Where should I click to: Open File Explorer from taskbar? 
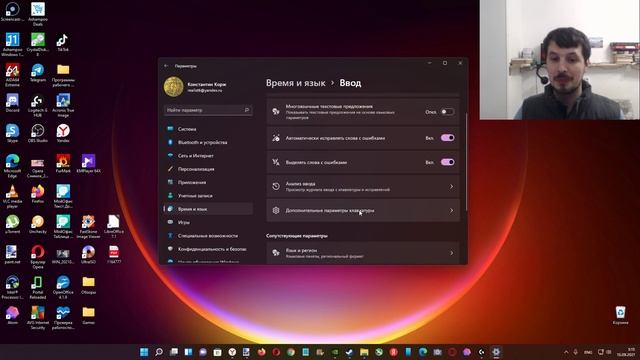(x=364, y=352)
